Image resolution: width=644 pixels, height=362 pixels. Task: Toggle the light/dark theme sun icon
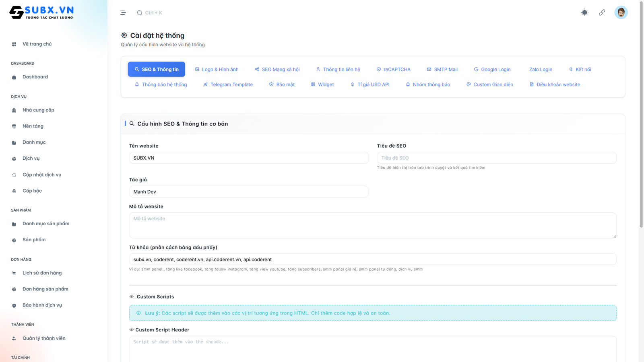584,12
